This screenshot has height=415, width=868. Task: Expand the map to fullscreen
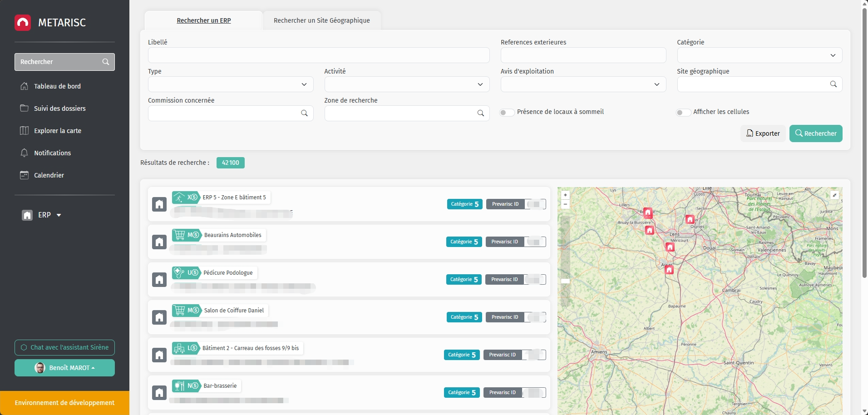pyautogui.click(x=834, y=195)
